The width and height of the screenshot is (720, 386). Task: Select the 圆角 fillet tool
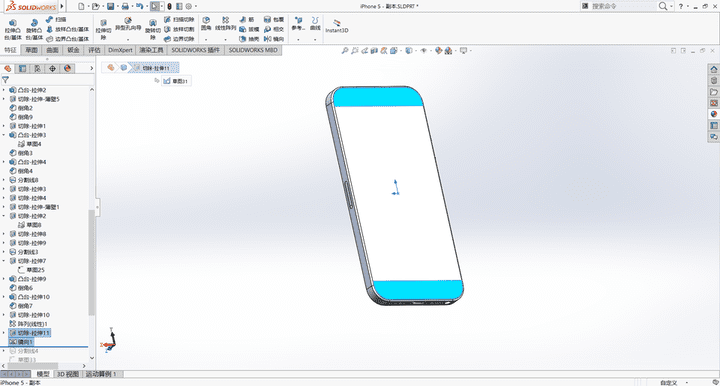[206, 24]
